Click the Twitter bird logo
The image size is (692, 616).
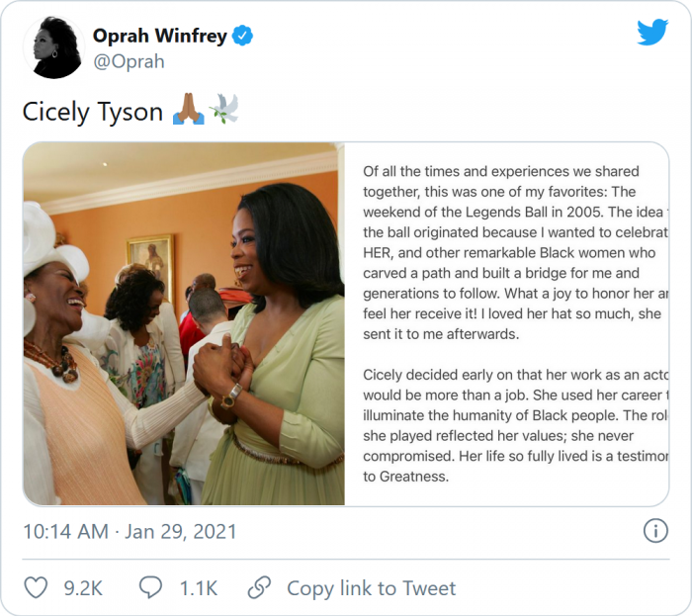click(652, 33)
